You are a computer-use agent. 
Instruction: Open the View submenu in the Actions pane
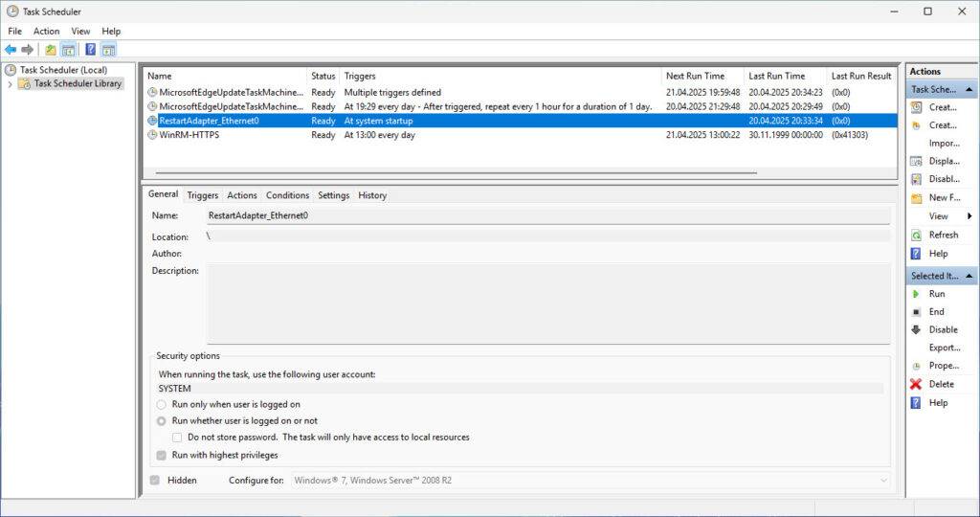point(944,216)
